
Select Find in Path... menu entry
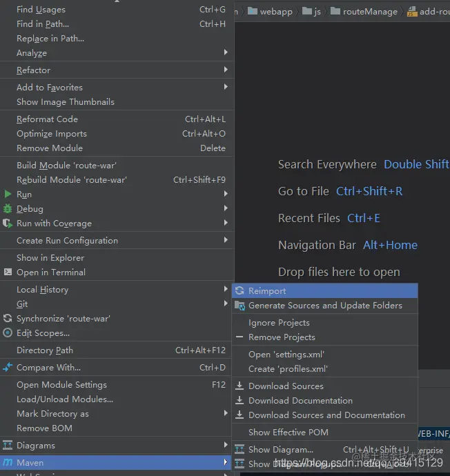point(117,24)
